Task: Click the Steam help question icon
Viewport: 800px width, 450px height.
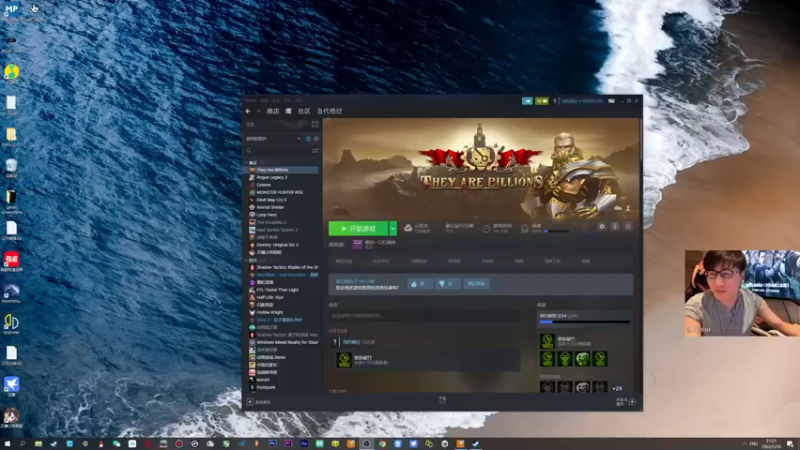Action: click(555, 101)
